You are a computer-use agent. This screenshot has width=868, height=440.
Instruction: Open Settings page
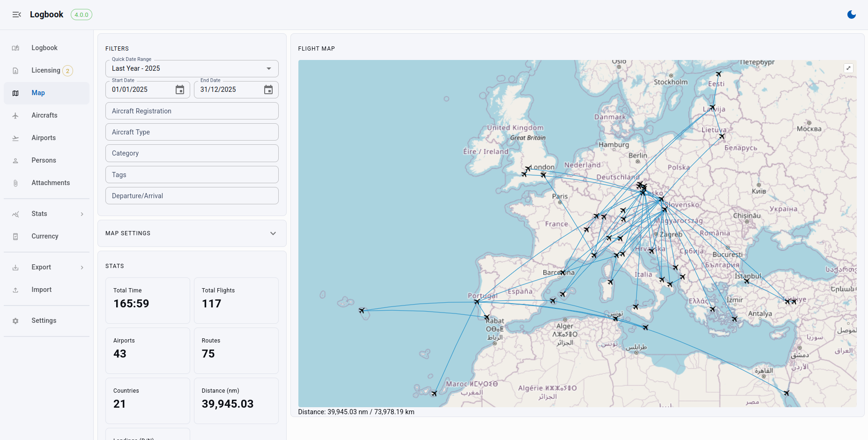coord(46,321)
